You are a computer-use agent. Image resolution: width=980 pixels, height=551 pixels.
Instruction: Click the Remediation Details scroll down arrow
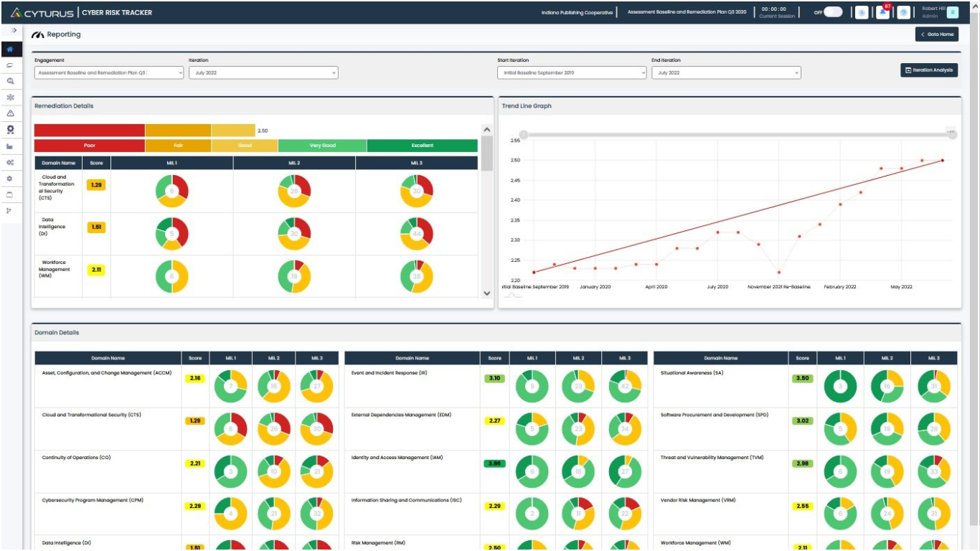[x=487, y=293]
